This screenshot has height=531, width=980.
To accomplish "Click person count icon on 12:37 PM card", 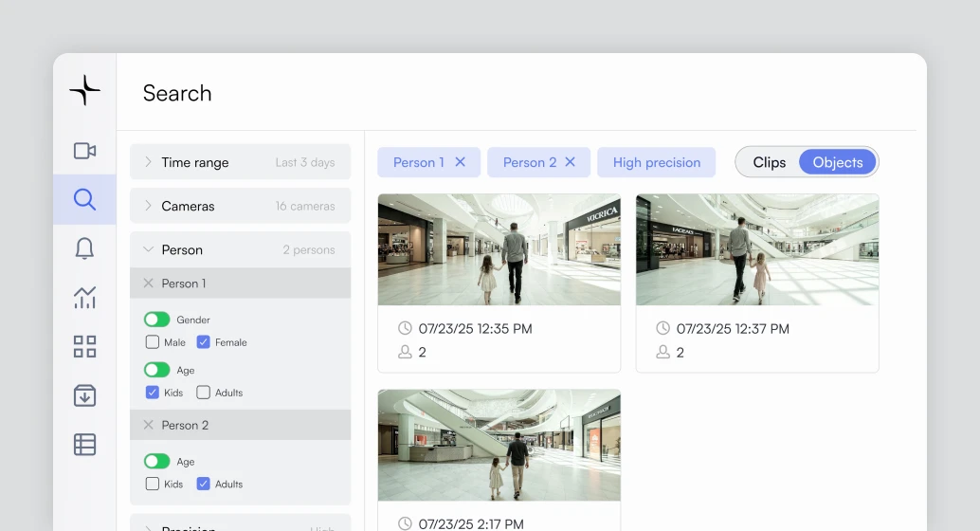I will [663, 352].
